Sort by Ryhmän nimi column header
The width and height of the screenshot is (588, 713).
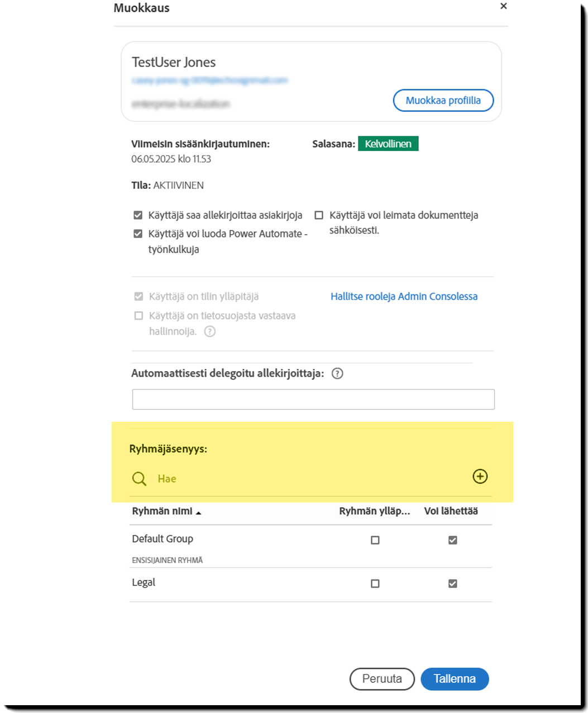tap(162, 511)
